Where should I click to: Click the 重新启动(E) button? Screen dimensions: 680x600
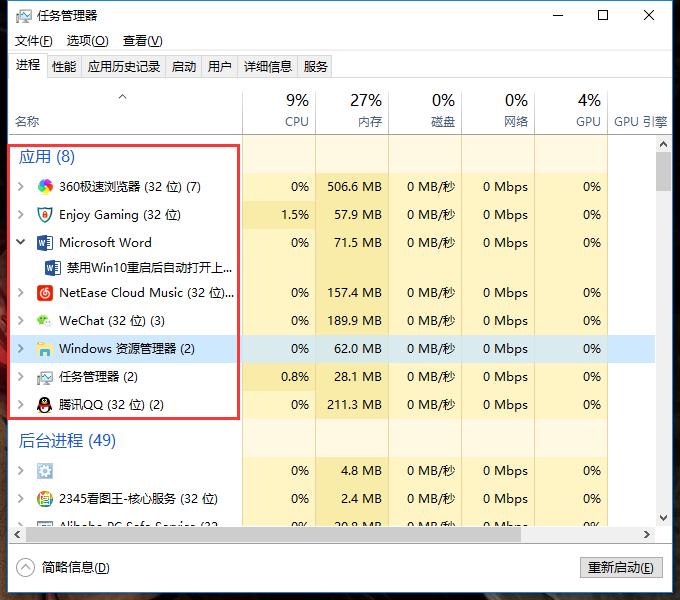point(621,568)
